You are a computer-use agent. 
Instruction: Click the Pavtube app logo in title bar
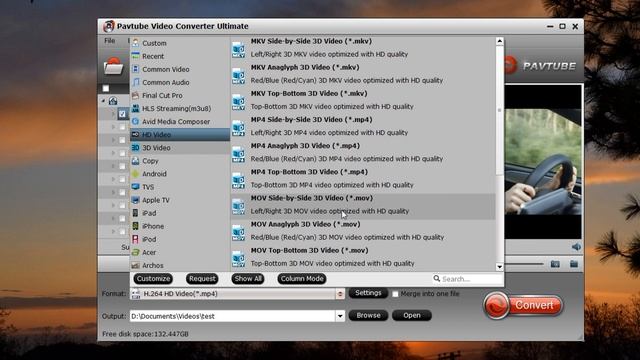click(109, 26)
